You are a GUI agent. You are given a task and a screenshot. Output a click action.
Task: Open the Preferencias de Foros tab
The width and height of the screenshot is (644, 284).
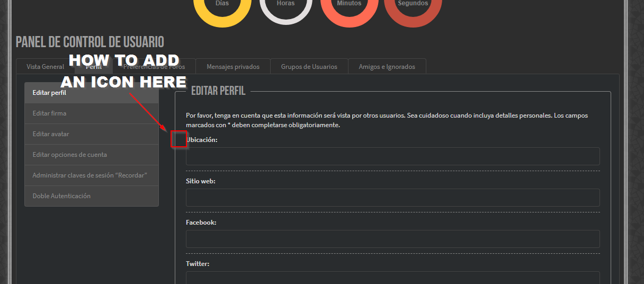tap(154, 67)
